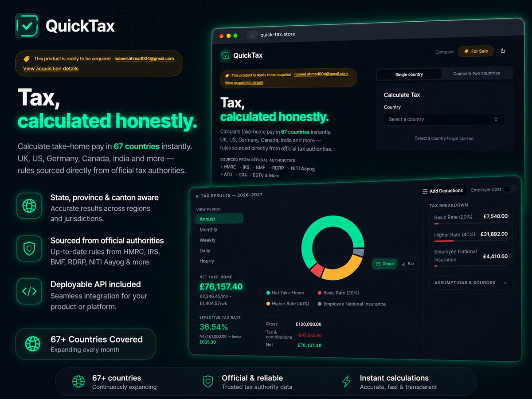The width and height of the screenshot is (532, 399).
Task: Open View acquisition details in left banner
Action: pyautogui.click(x=51, y=69)
